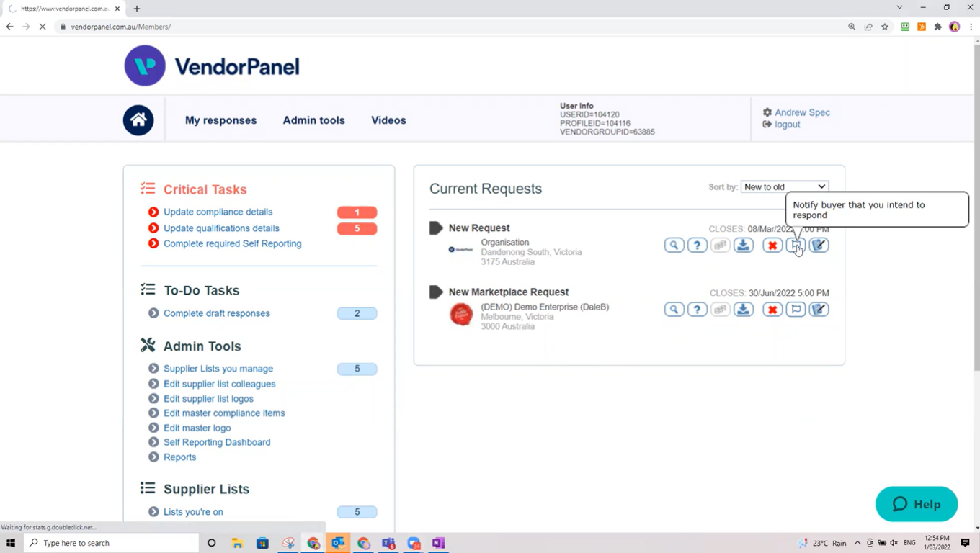Bookmark this page star icon
This screenshot has height=553, width=980.
(x=885, y=27)
